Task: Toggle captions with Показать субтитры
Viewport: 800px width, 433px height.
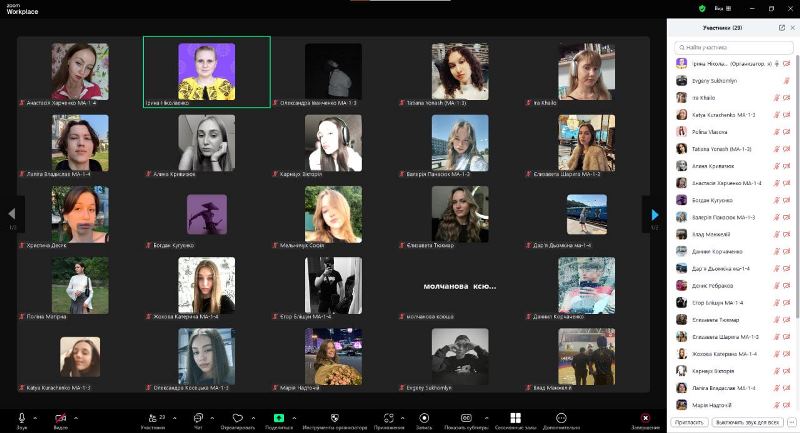Action: pyautogui.click(x=465, y=418)
